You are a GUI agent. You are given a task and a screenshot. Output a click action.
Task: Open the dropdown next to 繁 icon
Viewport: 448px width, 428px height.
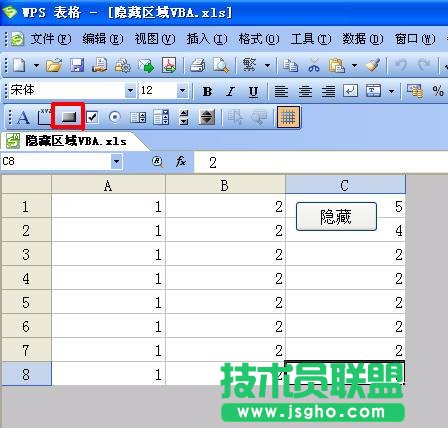click(267, 65)
